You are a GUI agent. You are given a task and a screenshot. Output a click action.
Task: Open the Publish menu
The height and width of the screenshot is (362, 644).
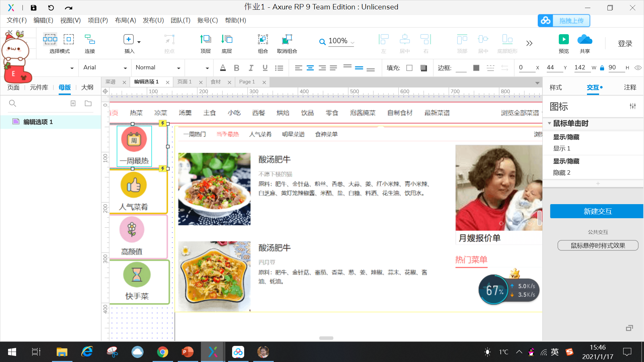[153, 20]
